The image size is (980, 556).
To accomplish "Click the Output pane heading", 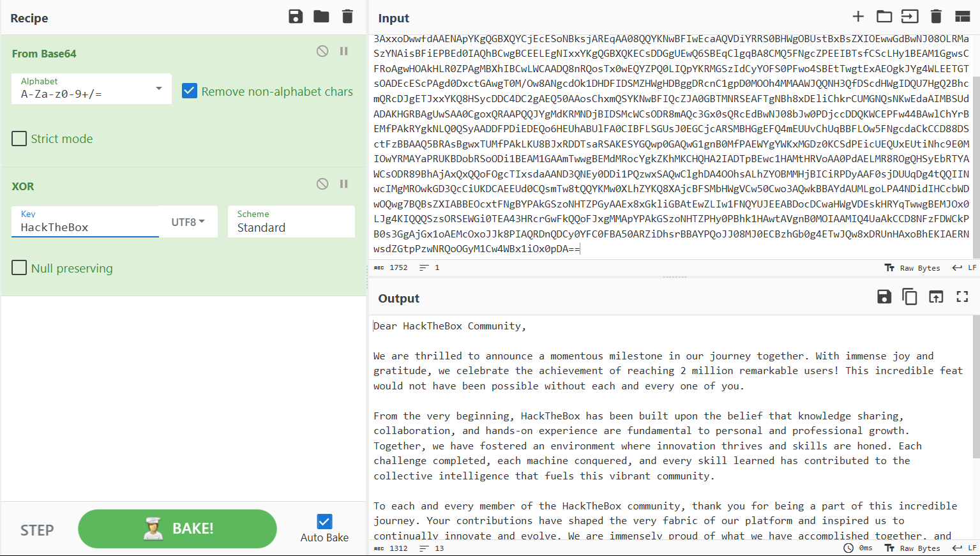I will 398,298.
